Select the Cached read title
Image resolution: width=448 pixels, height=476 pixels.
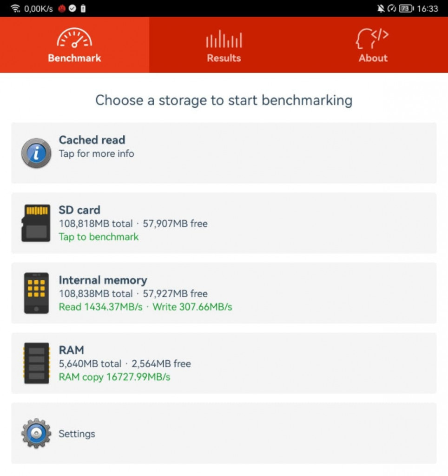pos(92,139)
